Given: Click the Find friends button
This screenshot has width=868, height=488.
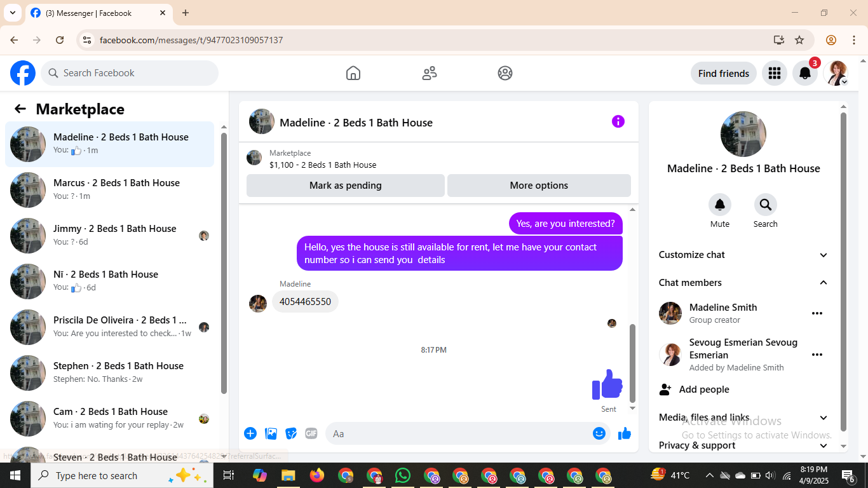Looking at the screenshot, I should (724, 73).
